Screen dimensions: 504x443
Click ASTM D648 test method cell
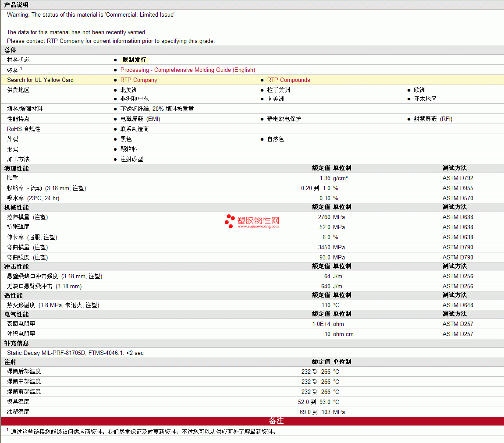coord(458,305)
